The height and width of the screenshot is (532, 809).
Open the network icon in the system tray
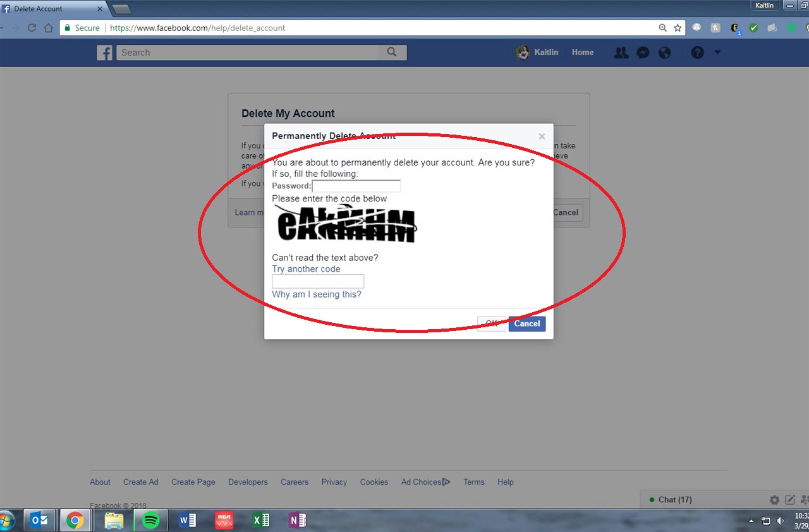tap(765, 521)
